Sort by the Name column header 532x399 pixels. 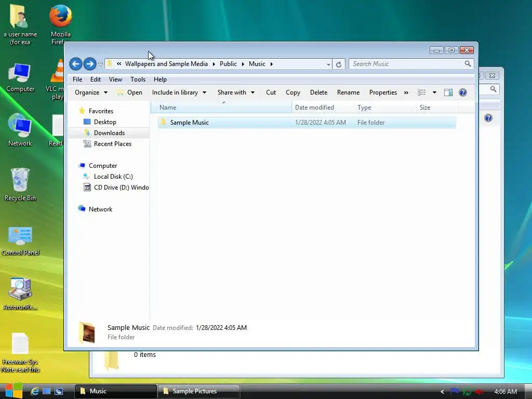[221, 108]
